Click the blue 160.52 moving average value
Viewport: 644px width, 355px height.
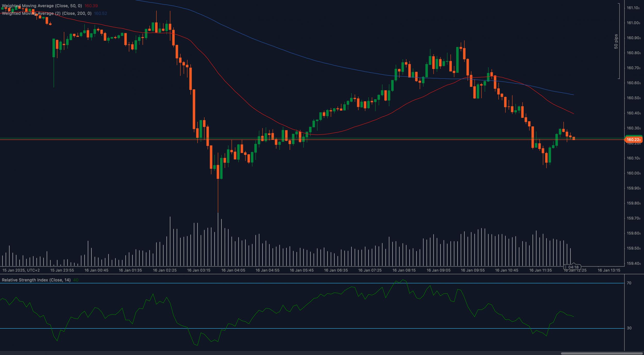click(x=100, y=13)
